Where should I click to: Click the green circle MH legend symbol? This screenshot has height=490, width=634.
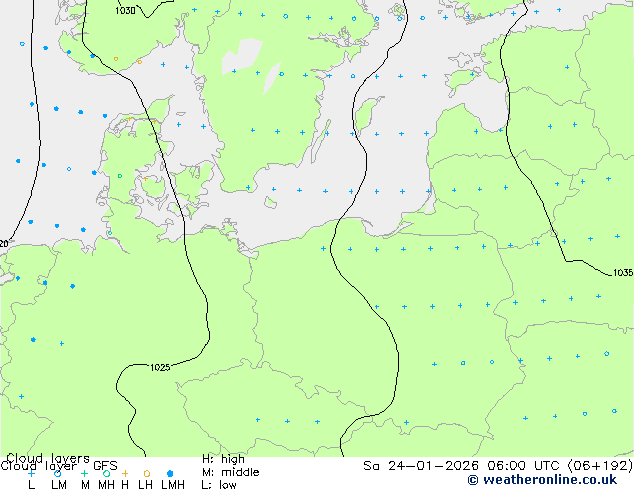(106, 473)
